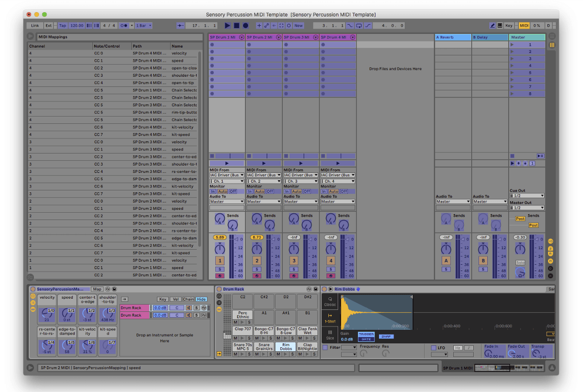Click the Map button on SensoryPercussionMapping device
583x392 pixels.
click(97, 289)
